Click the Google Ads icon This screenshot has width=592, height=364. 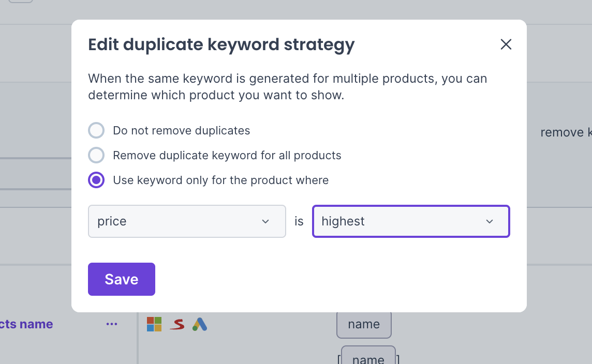(200, 324)
